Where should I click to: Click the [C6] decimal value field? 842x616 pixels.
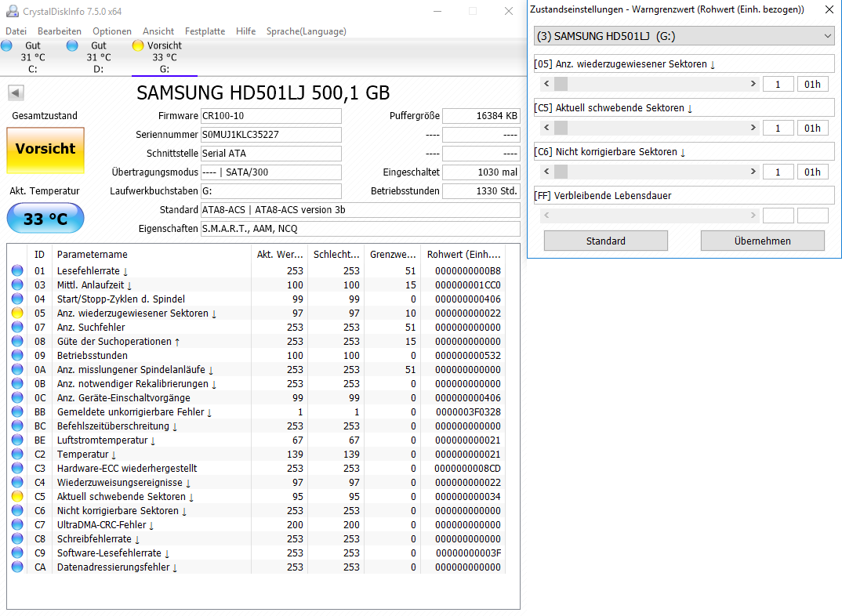778,172
